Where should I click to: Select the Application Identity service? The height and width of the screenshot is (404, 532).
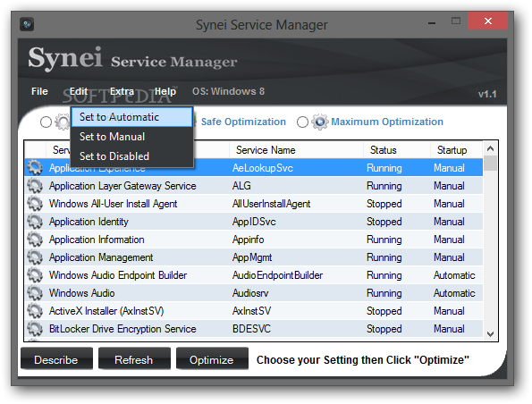point(89,222)
